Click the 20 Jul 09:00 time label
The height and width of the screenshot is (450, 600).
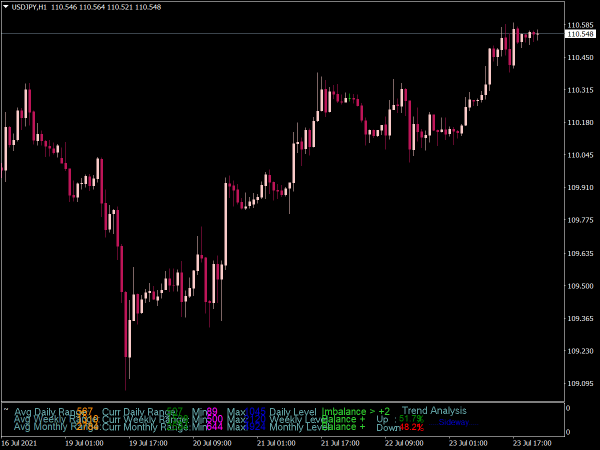[212, 443]
